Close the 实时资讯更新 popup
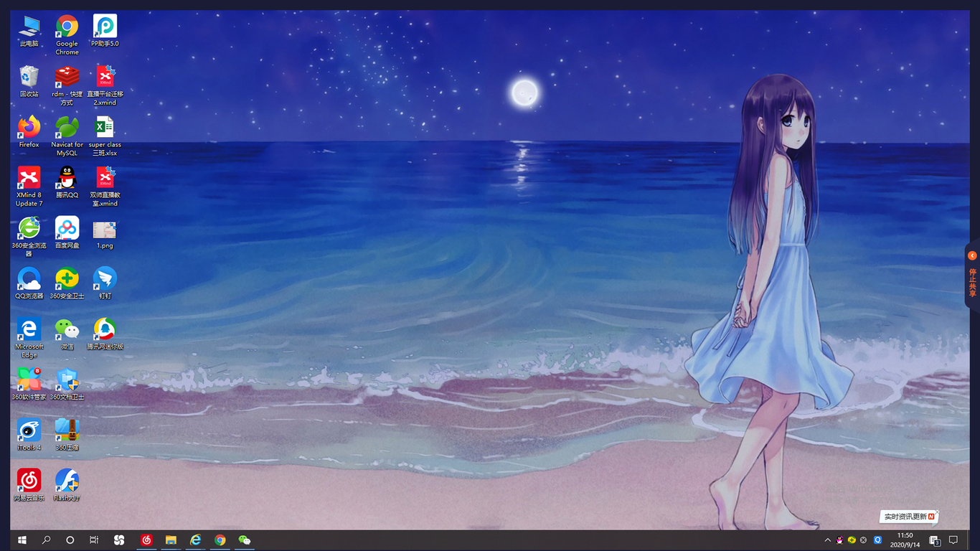This screenshot has width=980, height=551. (938, 513)
